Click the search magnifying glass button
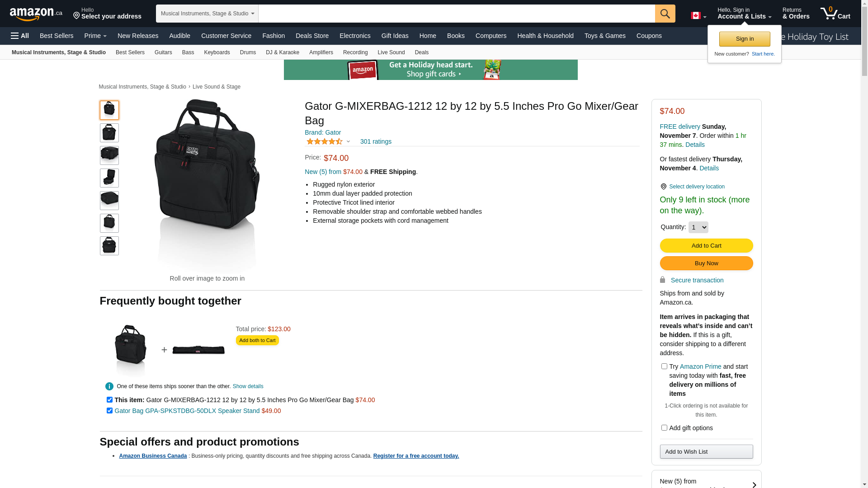 tap(665, 14)
